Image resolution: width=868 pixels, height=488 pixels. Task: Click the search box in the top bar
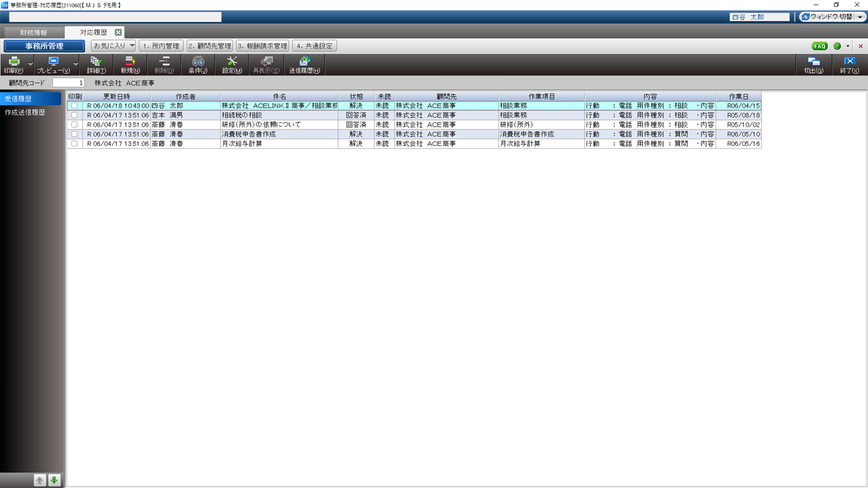click(x=115, y=17)
